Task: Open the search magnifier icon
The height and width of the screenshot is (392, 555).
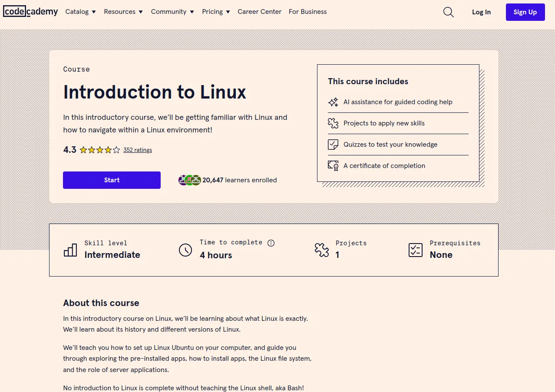Action: click(x=448, y=12)
